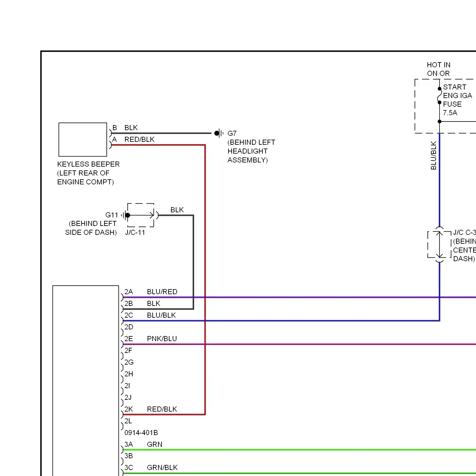This screenshot has width=476, height=476.
Task: Click the G11 ground symbol
Action: [126, 215]
